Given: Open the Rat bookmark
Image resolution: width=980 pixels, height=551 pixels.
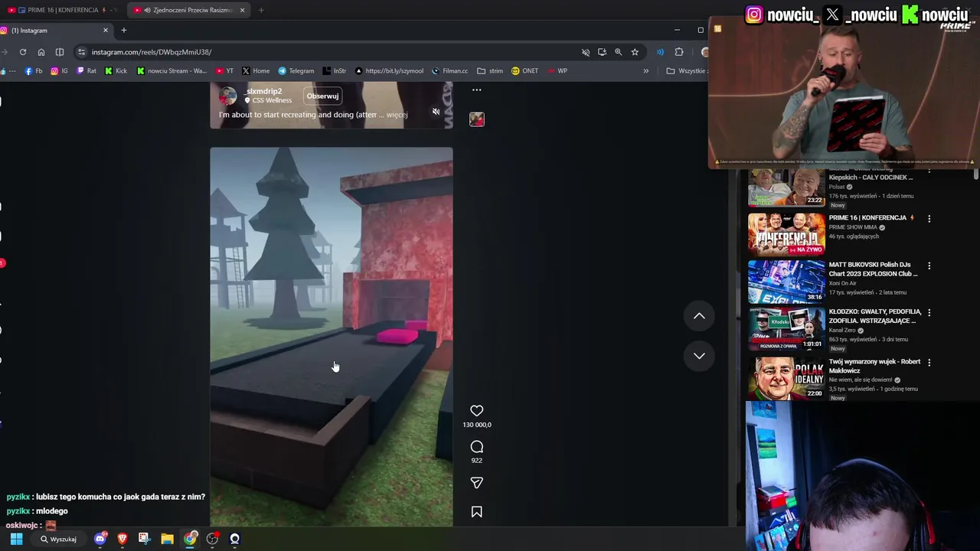Looking at the screenshot, I should coord(87,71).
